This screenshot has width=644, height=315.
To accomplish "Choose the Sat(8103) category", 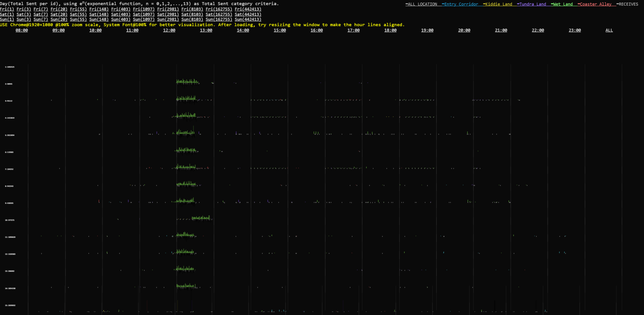I will coord(192,14).
